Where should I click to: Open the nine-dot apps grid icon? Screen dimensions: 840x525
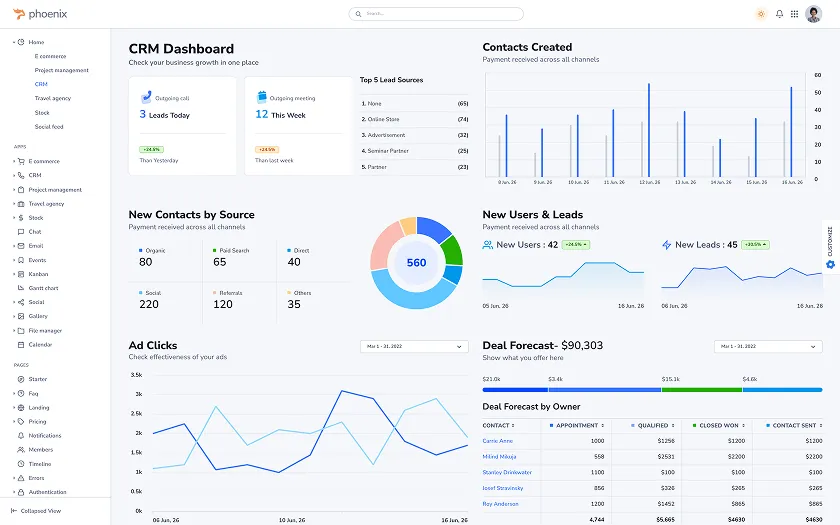[794, 14]
